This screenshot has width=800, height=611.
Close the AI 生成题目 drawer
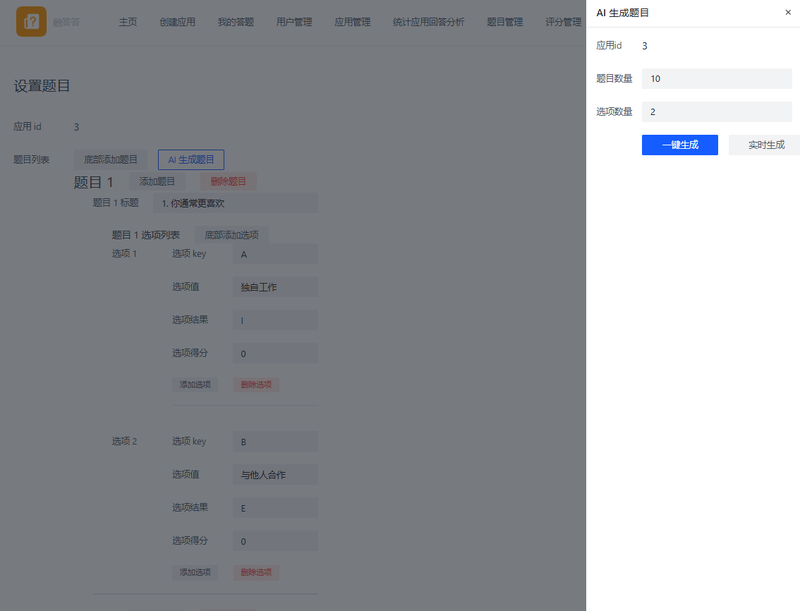pyautogui.click(x=788, y=12)
